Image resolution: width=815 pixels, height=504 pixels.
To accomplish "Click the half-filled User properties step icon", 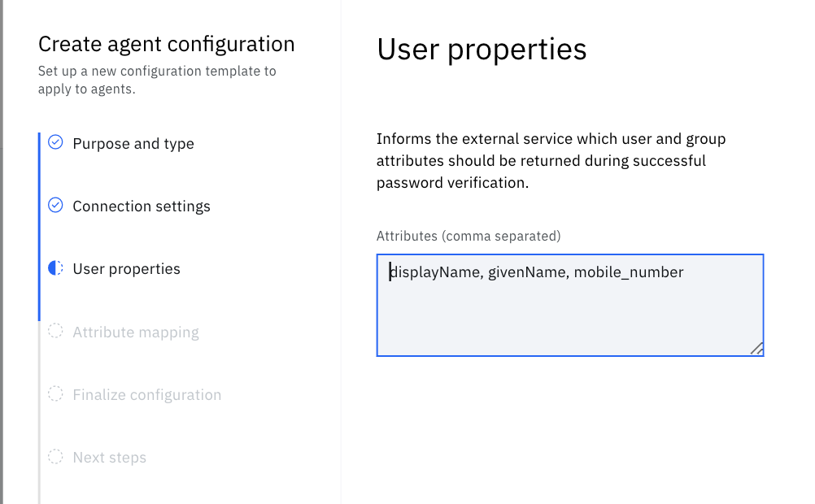I will click(x=55, y=268).
